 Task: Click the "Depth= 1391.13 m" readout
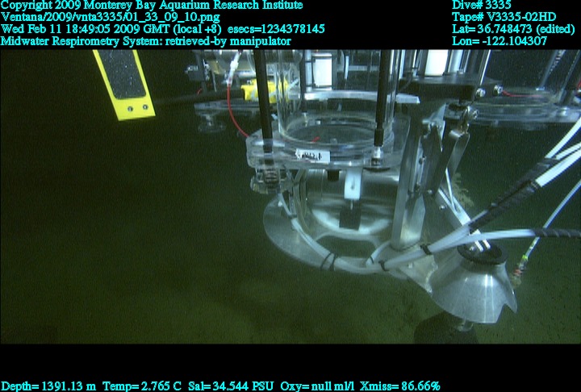pos(48,386)
